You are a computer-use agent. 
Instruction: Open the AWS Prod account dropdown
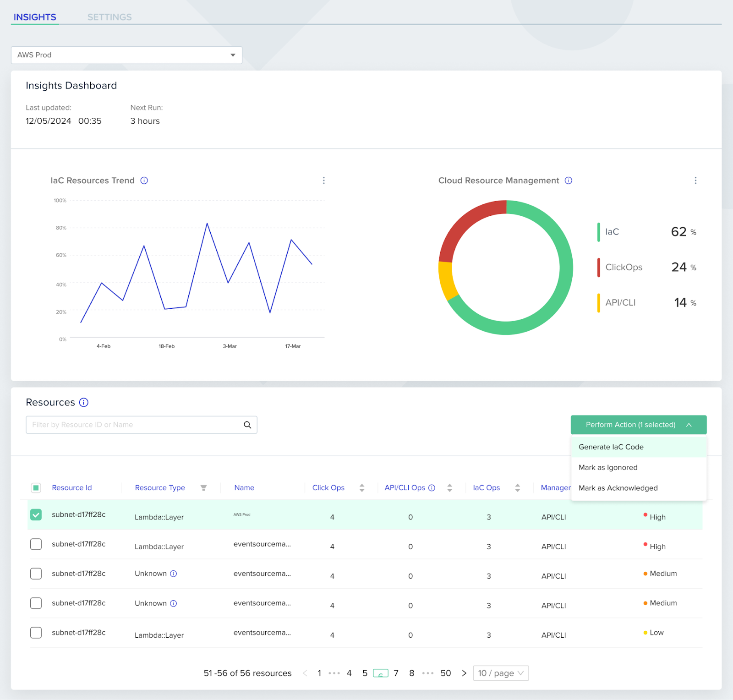click(126, 55)
